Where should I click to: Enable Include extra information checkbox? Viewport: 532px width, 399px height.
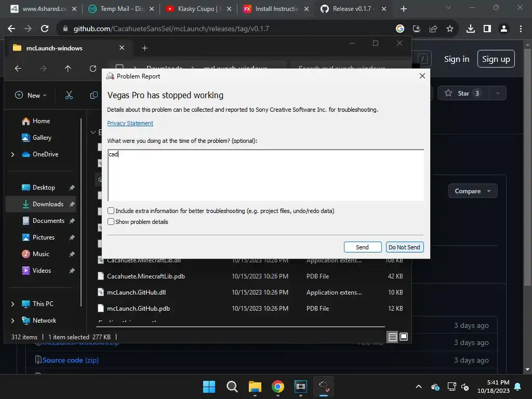(x=111, y=211)
